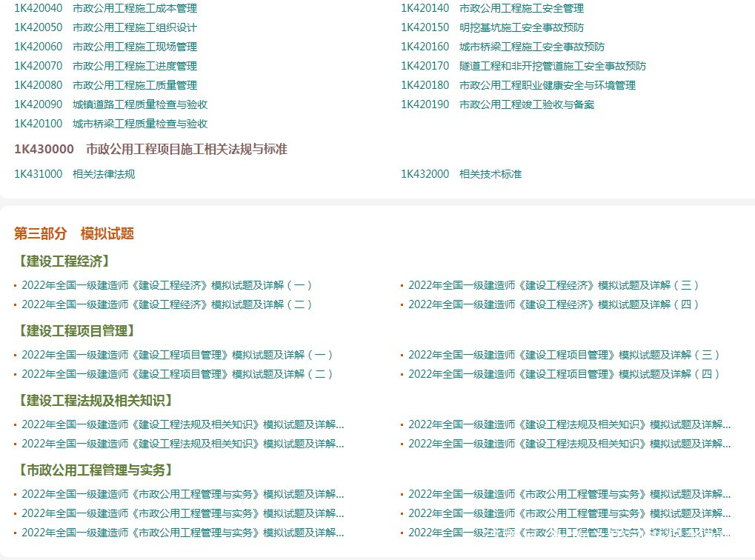Open 《建设工程经济》模拟试题及详解（三）

(x=553, y=285)
